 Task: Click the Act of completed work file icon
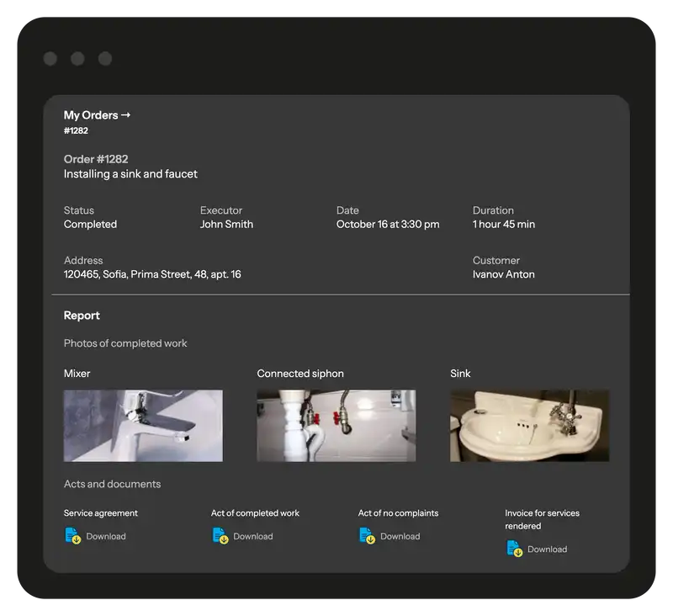point(220,536)
